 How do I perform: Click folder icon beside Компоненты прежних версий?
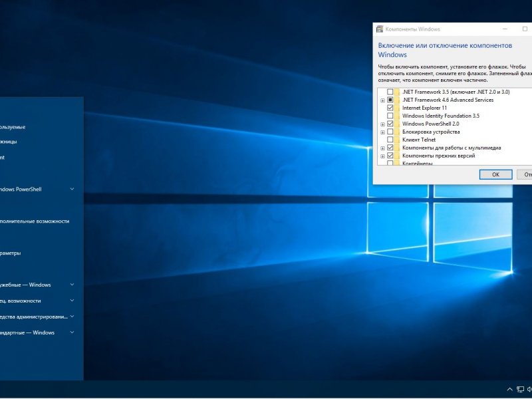tap(397, 156)
